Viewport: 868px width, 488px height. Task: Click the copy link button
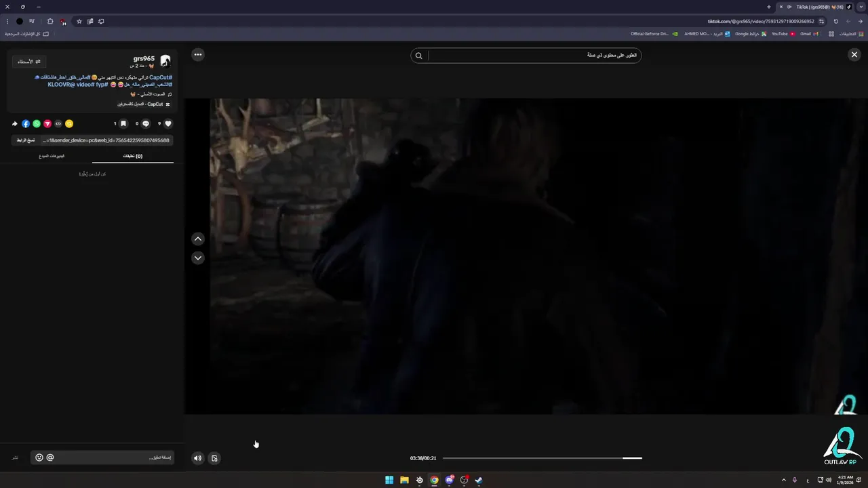pos(26,140)
